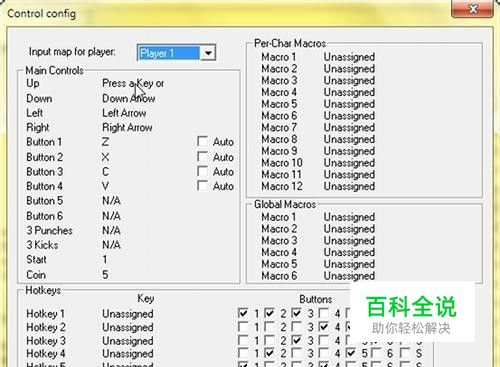Screen dimensions: 500x367
Task: Check button 6 for Hotkey 4
Action: tap(377, 353)
